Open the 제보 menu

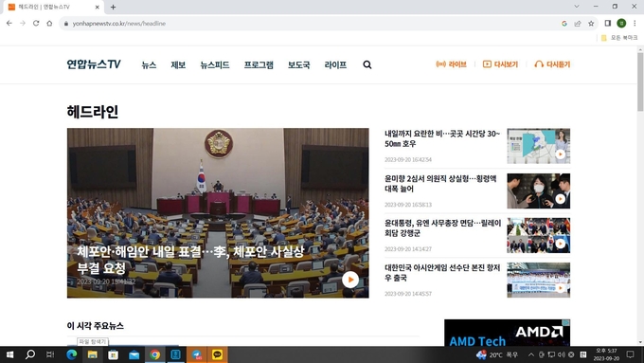178,65
